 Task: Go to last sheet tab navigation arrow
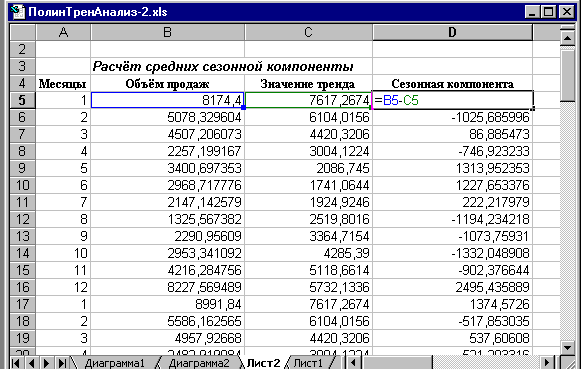pyautogui.click(x=62, y=363)
